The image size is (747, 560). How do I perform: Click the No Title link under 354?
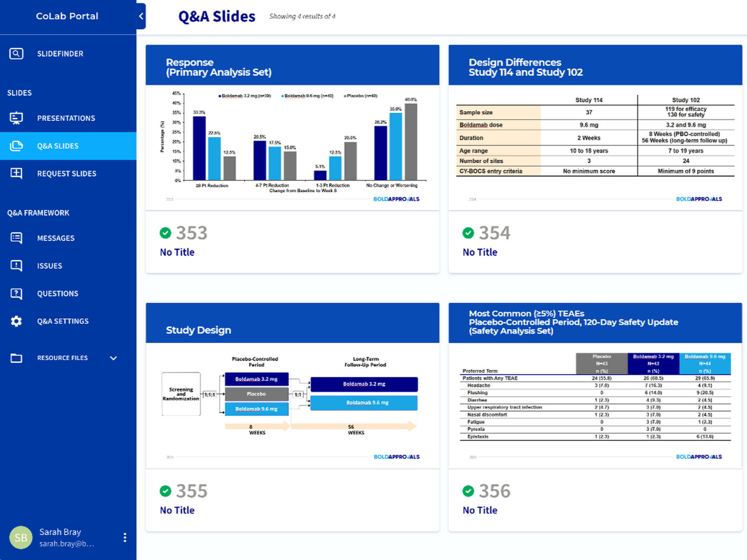coord(479,252)
